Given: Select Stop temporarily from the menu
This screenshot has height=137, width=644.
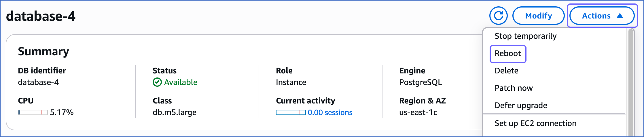Looking at the screenshot, I should [525, 36].
